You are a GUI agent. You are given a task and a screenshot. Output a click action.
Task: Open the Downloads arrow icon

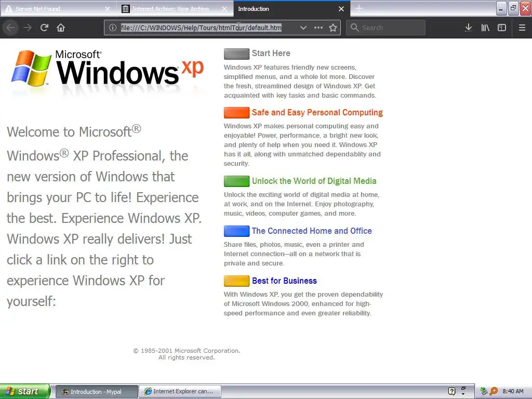click(x=468, y=28)
